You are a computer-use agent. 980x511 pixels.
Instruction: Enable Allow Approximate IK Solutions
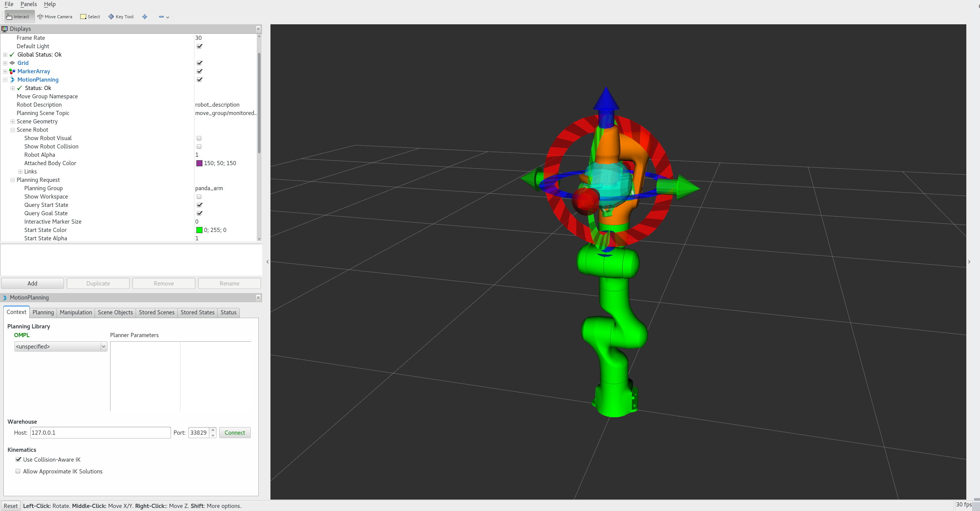[x=18, y=471]
